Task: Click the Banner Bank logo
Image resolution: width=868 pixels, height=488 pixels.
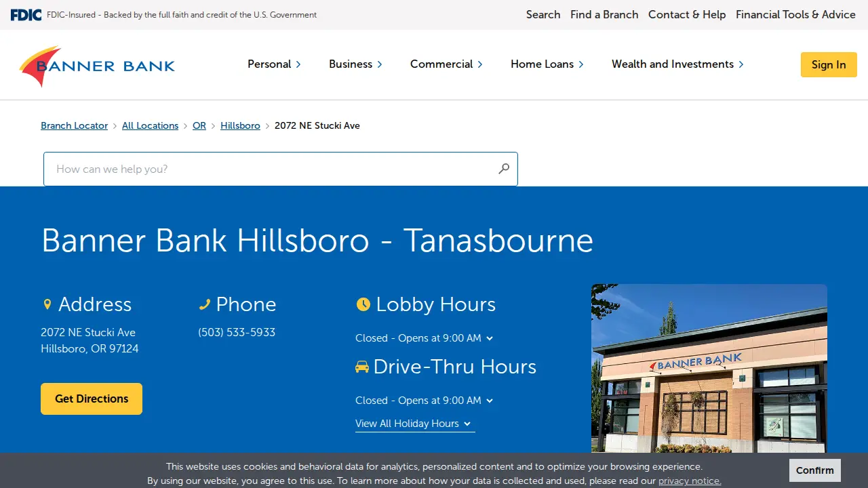Action: click(x=97, y=66)
